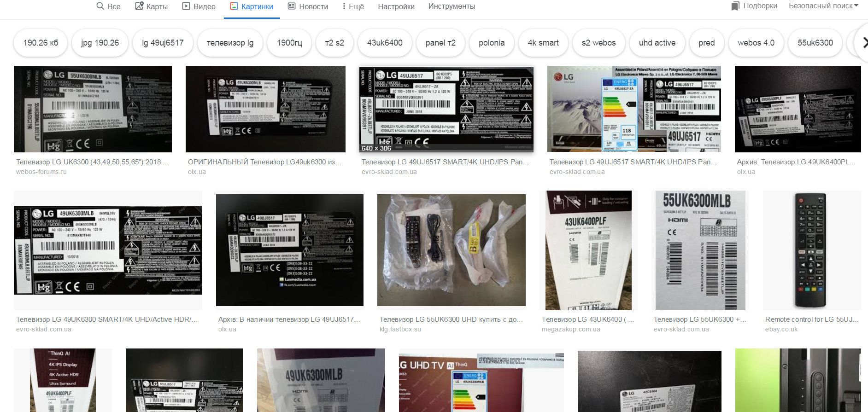
Task: Switch to the Карты tab
Action: point(152,6)
